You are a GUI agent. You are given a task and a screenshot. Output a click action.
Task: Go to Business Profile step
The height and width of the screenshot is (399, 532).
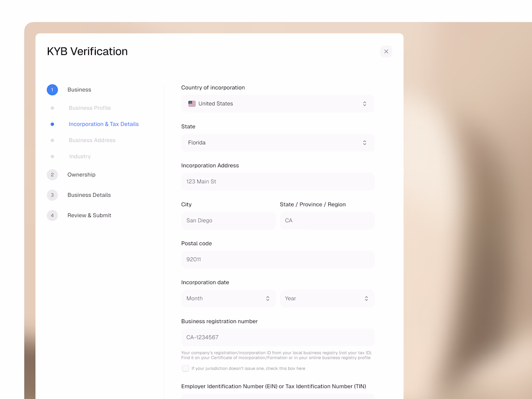point(89,108)
